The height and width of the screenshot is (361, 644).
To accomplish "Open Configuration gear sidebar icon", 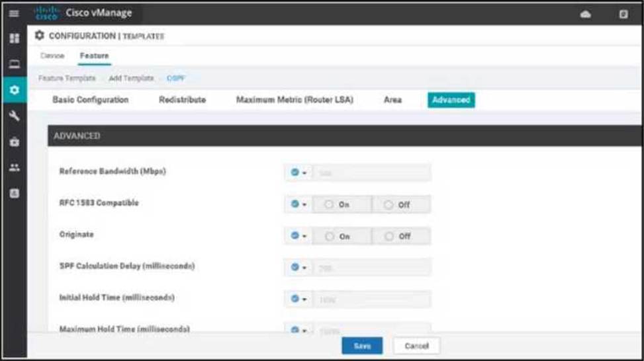I will tap(15, 90).
